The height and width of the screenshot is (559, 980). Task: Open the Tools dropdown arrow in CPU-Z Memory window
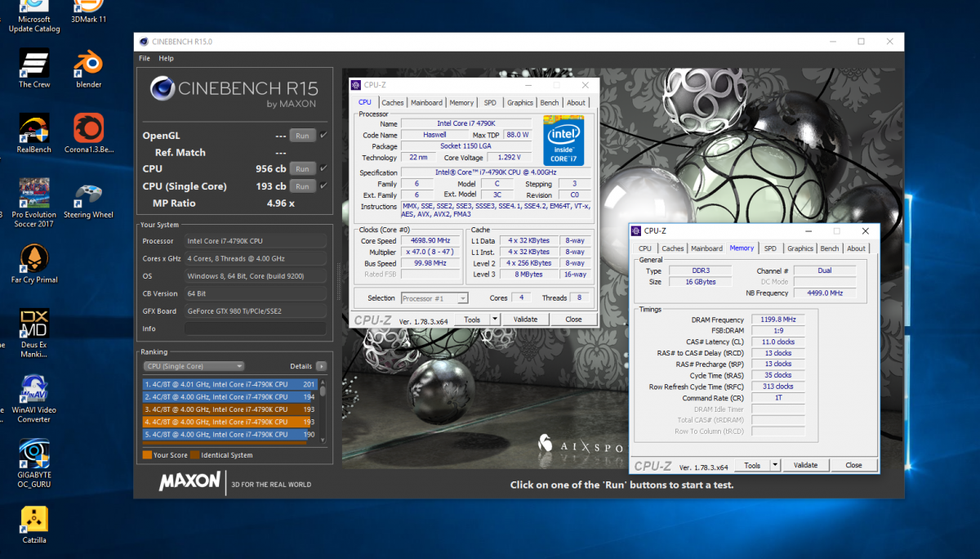tap(775, 465)
